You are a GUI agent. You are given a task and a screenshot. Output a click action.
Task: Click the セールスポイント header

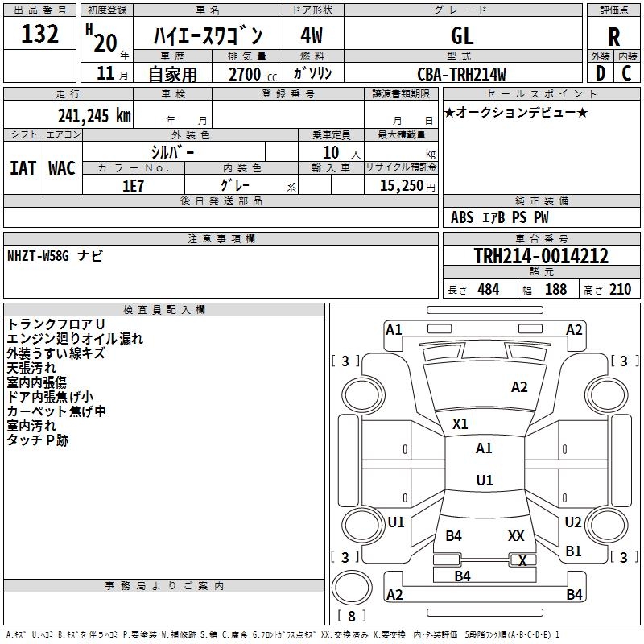(541, 93)
